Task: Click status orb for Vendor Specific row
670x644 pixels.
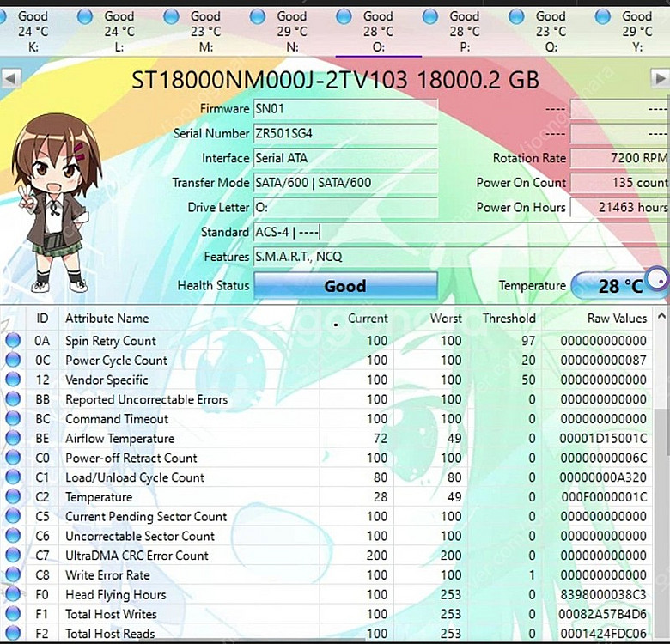Action: (x=13, y=380)
